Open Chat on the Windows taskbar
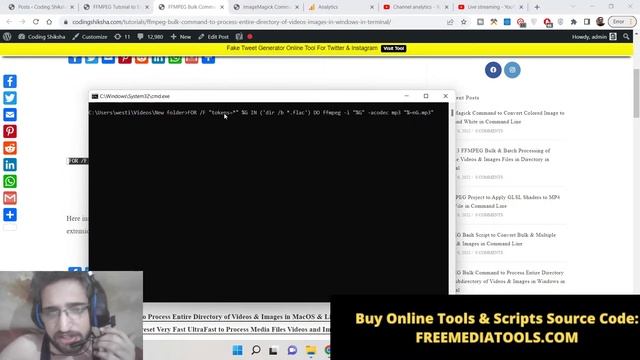The height and width of the screenshot is (360, 640). (292, 350)
